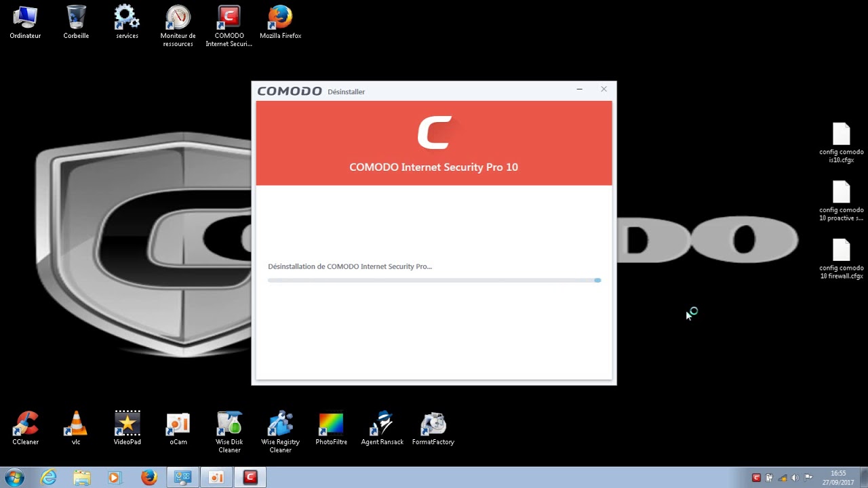The height and width of the screenshot is (488, 868).
Task: Select config comodo is10.cfgx file
Action: (841, 143)
